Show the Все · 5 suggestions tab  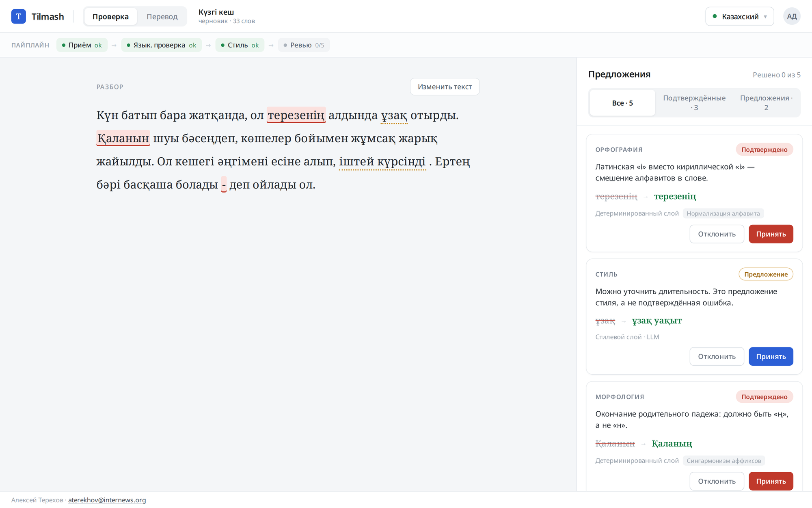622,103
